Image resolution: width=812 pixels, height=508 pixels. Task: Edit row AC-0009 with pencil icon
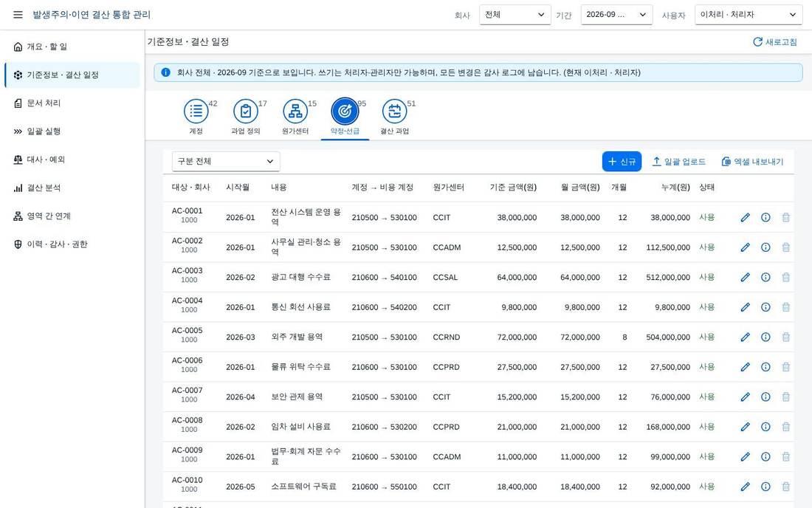pyautogui.click(x=746, y=457)
